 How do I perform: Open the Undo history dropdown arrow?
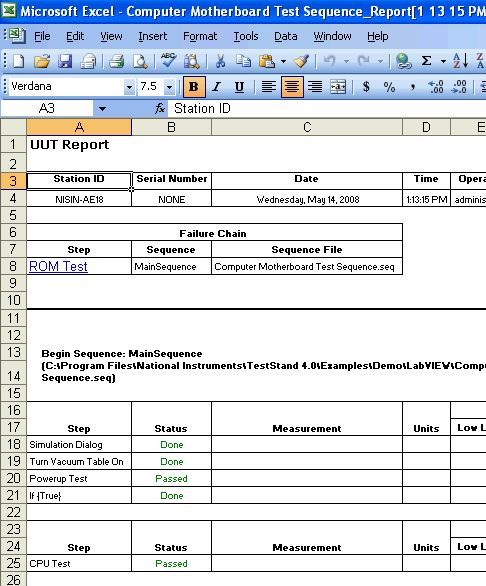[347, 61]
